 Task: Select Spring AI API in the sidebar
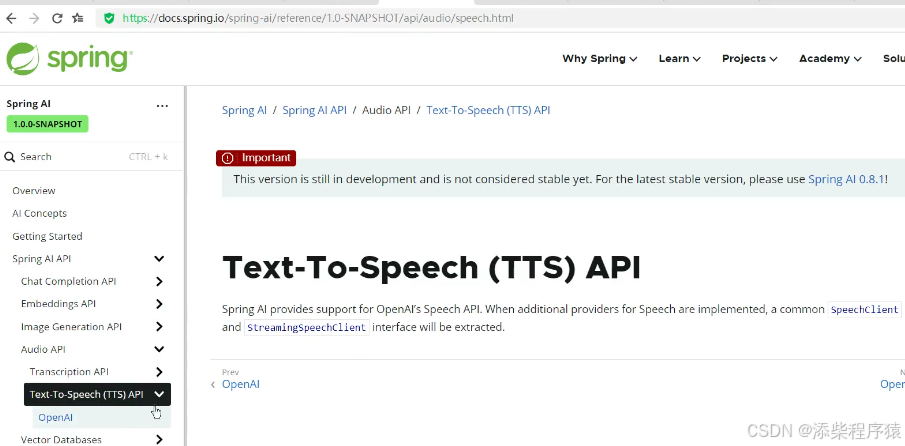coord(42,259)
